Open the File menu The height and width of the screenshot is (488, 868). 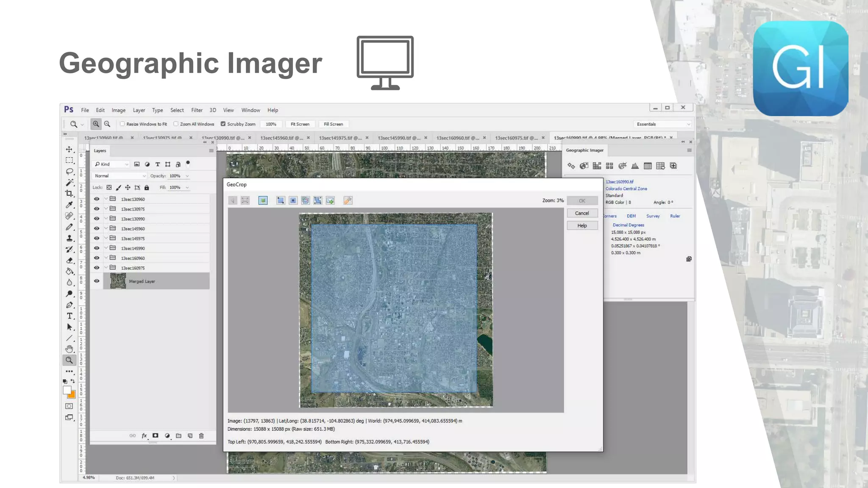pyautogui.click(x=85, y=110)
